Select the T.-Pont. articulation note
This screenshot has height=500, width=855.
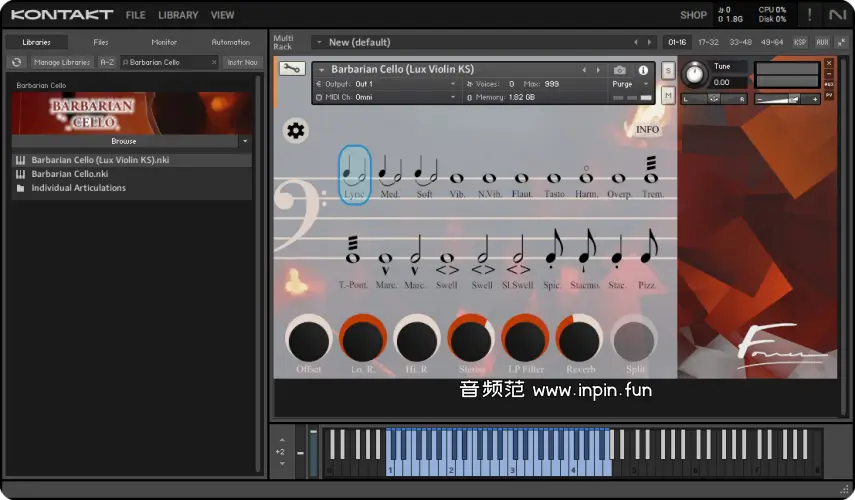352,251
